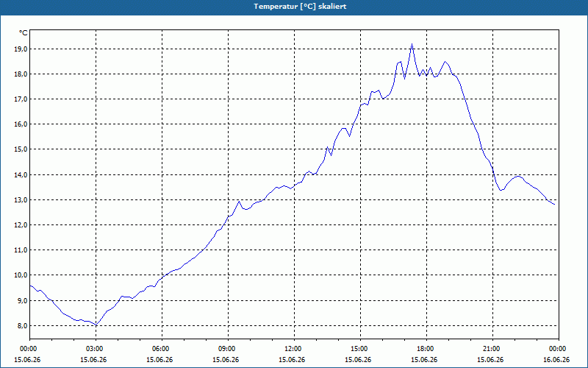Select the 15:00 time axis label
The width and height of the screenshot is (588, 368).
pyautogui.click(x=360, y=349)
